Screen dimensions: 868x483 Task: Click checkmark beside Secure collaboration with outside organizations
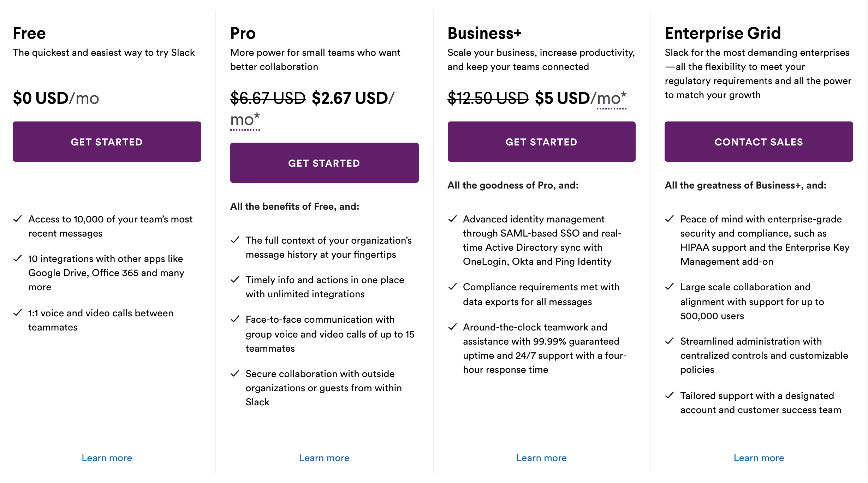(235, 374)
